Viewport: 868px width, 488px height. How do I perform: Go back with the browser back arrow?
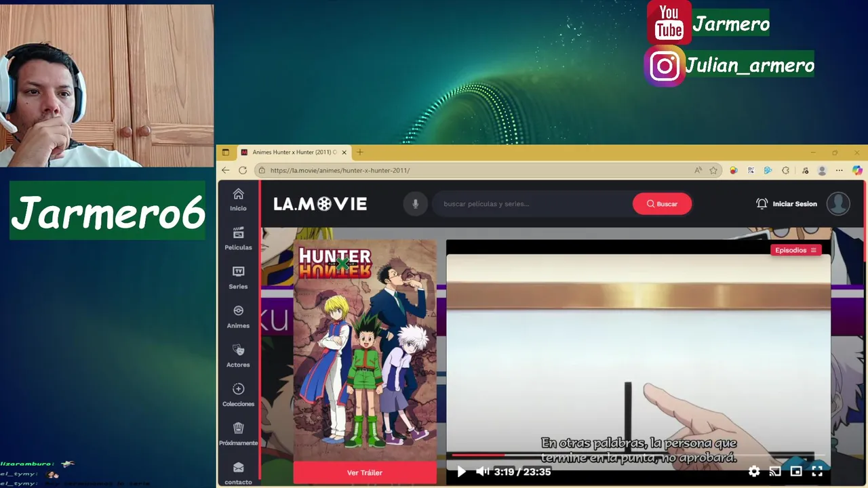(x=226, y=170)
